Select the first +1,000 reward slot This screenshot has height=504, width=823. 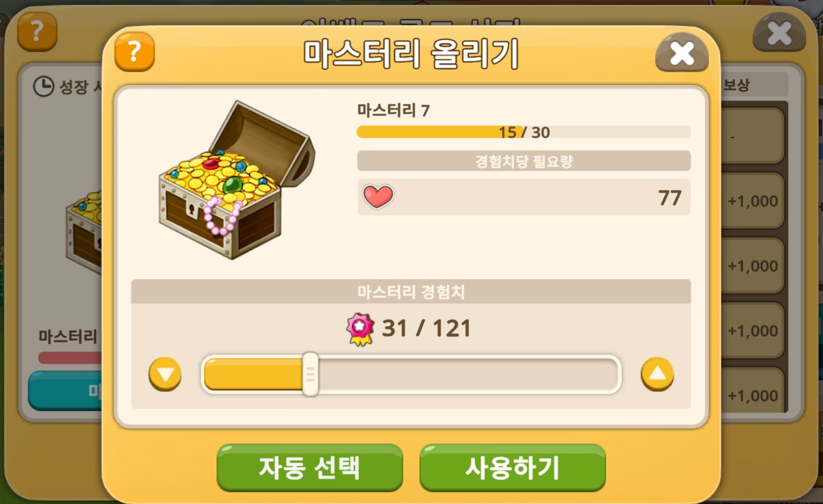click(x=752, y=201)
